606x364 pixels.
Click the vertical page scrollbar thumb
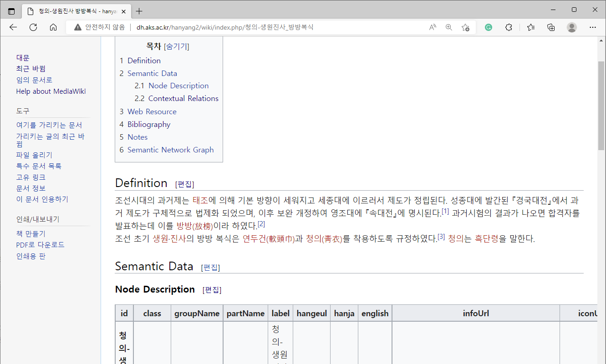coord(601,105)
